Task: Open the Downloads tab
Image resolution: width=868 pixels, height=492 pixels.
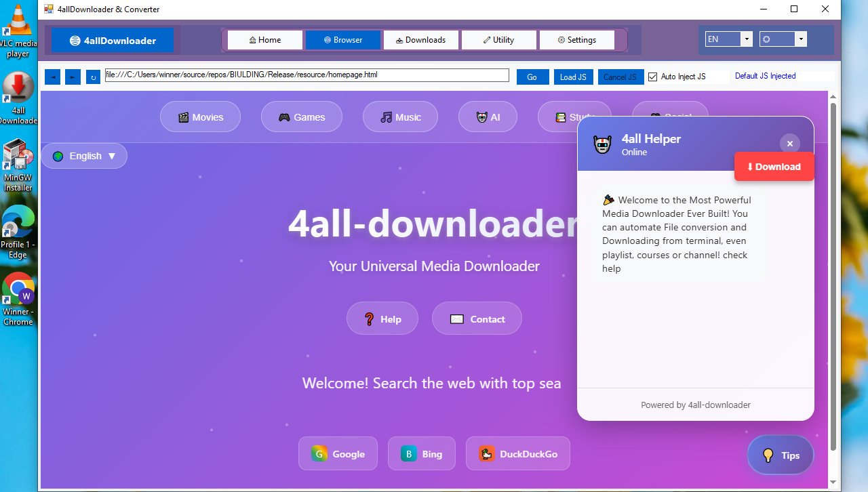Action: tap(420, 40)
